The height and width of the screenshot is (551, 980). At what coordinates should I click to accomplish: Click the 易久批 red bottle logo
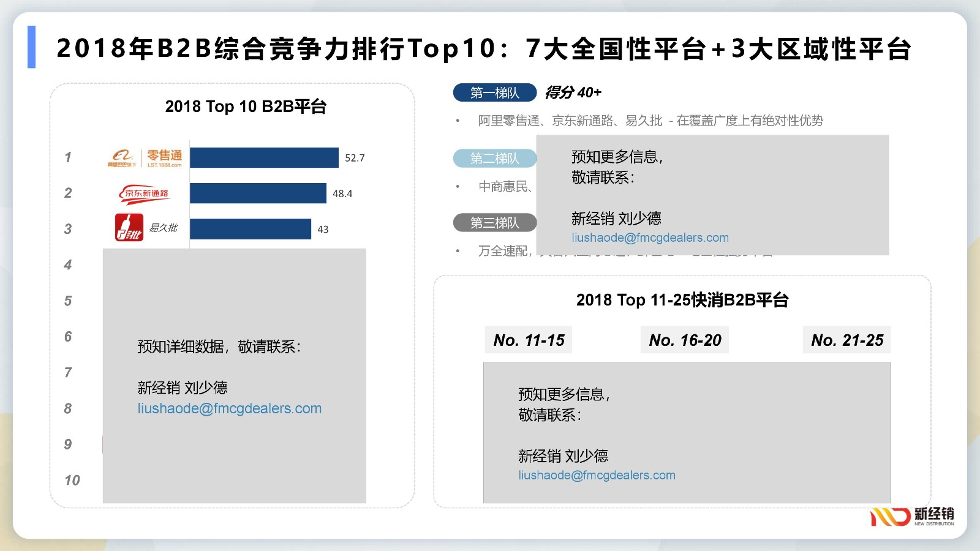[x=129, y=228]
